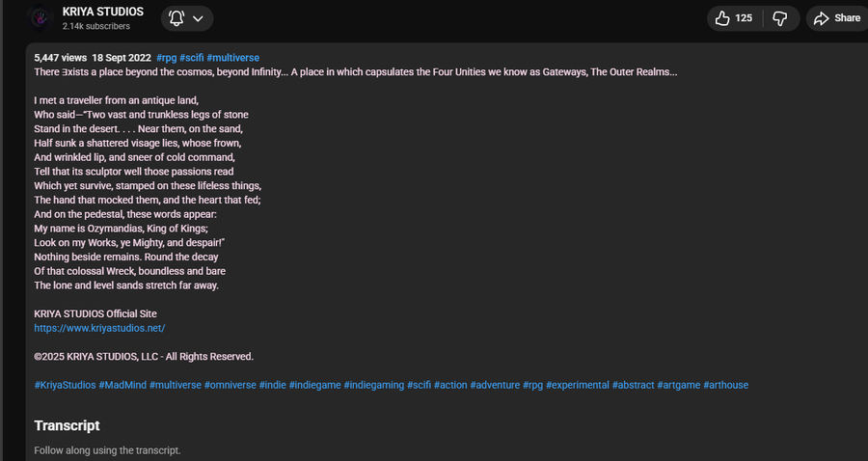Select the #artgame hashtag
Viewport: 868px width, 461px height.
pyautogui.click(x=678, y=385)
